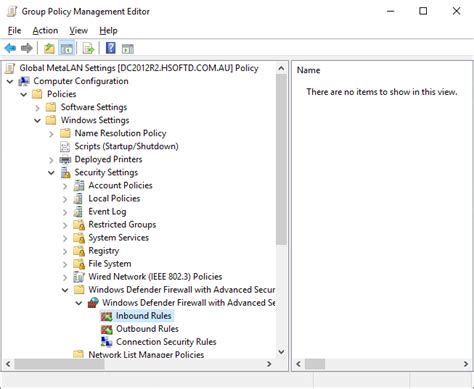Open the Help menu

click(108, 31)
